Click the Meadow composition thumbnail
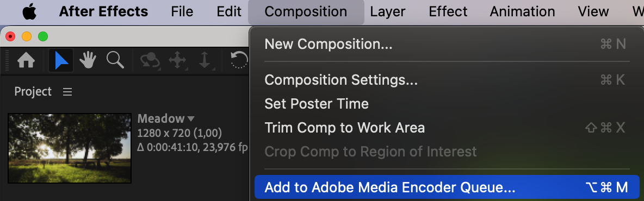This screenshot has height=201, width=644. 70,148
